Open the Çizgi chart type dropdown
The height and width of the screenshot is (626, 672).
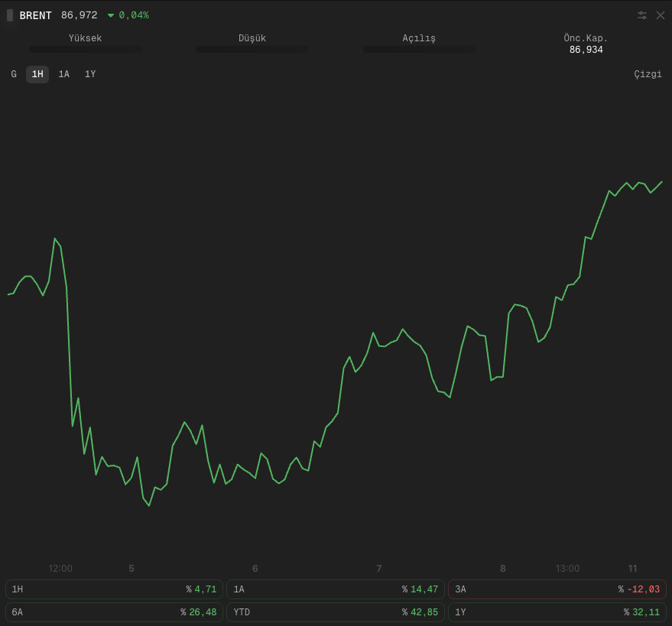point(648,74)
